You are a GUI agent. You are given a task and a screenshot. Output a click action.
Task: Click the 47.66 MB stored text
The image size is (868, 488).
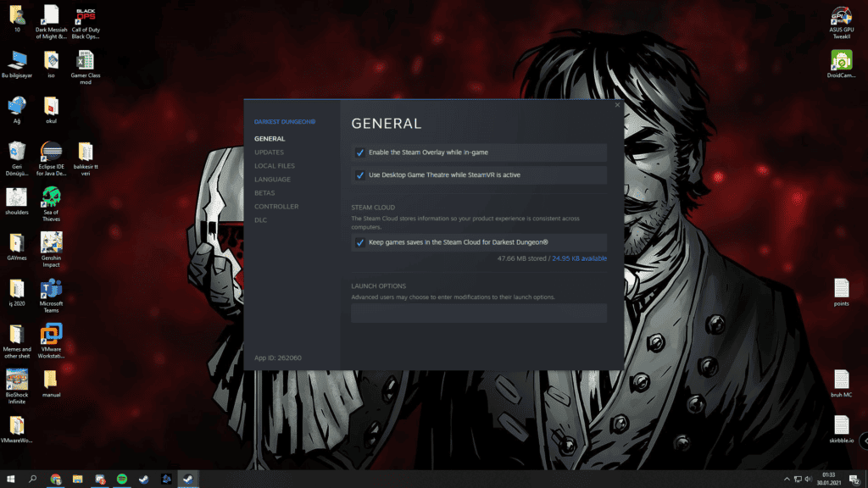coord(521,258)
